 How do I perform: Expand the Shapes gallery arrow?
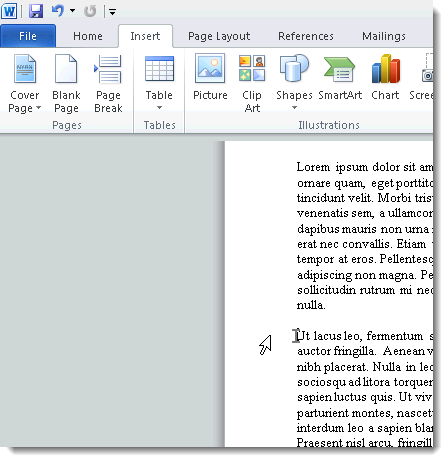294,108
